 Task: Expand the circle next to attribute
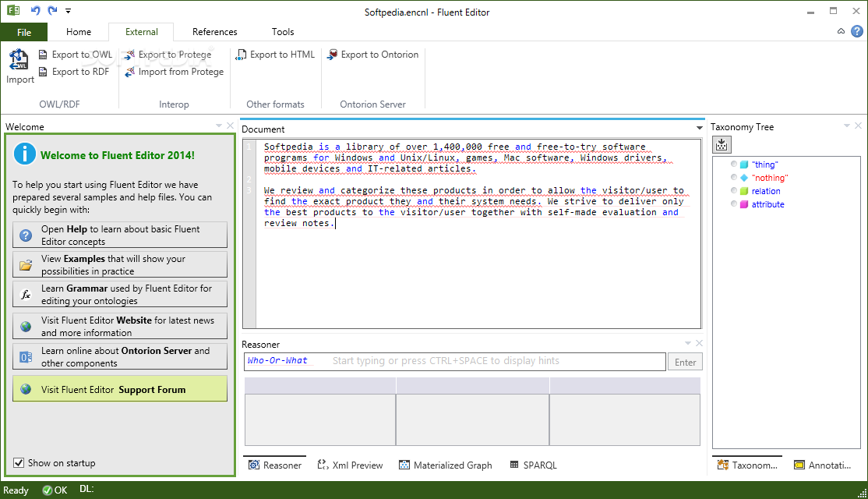(x=733, y=203)
